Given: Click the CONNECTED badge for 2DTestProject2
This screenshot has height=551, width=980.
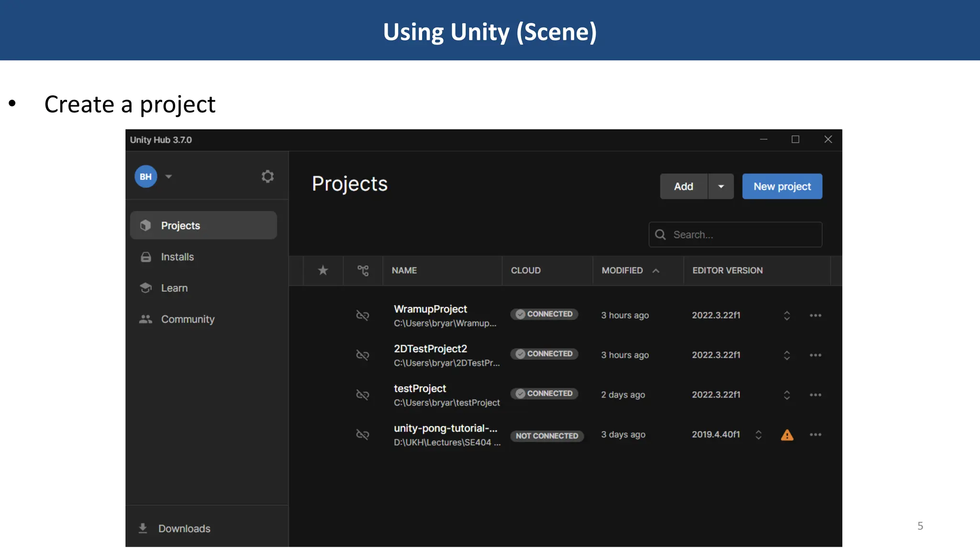Looking at the screenshot, I should pyautogui.click(x=545, y=354).
